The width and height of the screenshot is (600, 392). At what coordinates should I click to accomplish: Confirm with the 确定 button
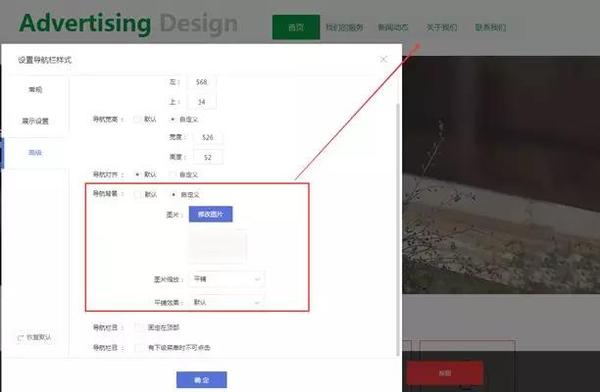[x=201, y=380]
